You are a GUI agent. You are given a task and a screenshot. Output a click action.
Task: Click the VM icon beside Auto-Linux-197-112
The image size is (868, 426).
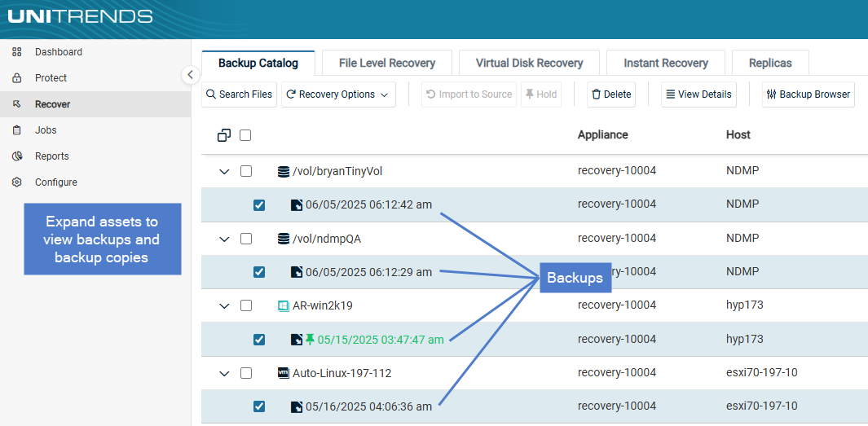(x=284, y=373)
